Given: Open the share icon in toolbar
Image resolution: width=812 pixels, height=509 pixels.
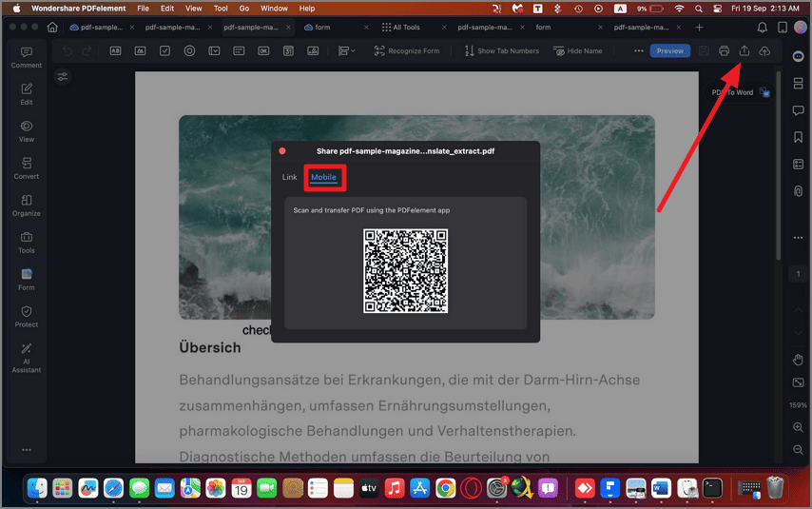Looking at the screenshot, I should coord(744,50).
